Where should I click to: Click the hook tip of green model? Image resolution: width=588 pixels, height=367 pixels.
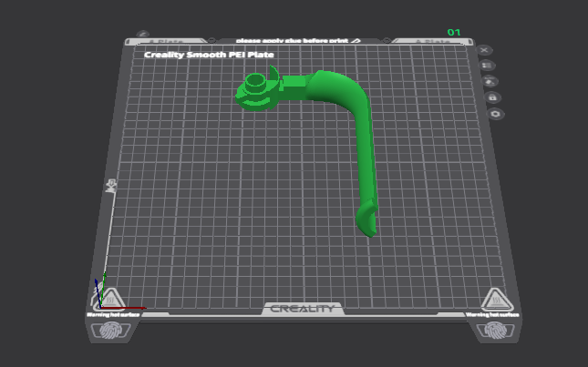coord(366,219)
